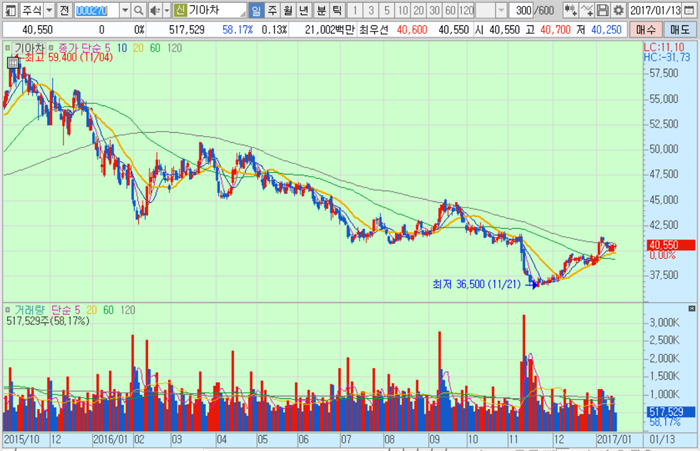Toggle the weekly (주) period button
The image size is (700, 451).
(272, 9)
